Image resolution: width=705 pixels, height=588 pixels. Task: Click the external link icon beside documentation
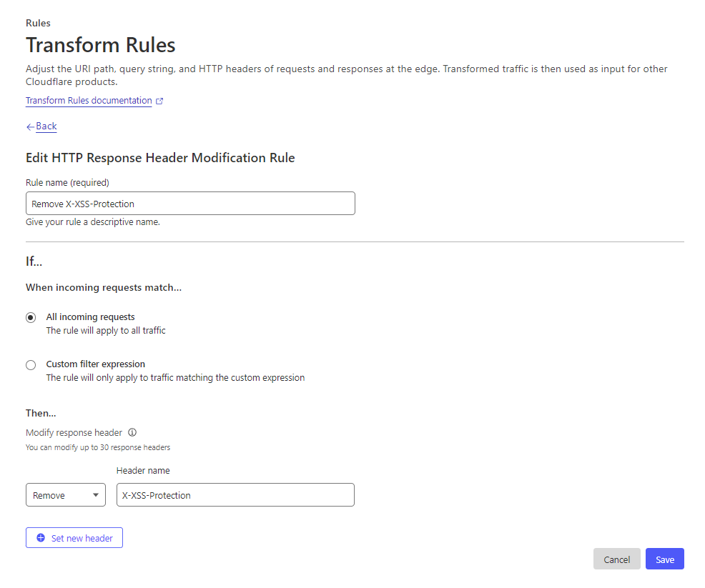point(159,101)
